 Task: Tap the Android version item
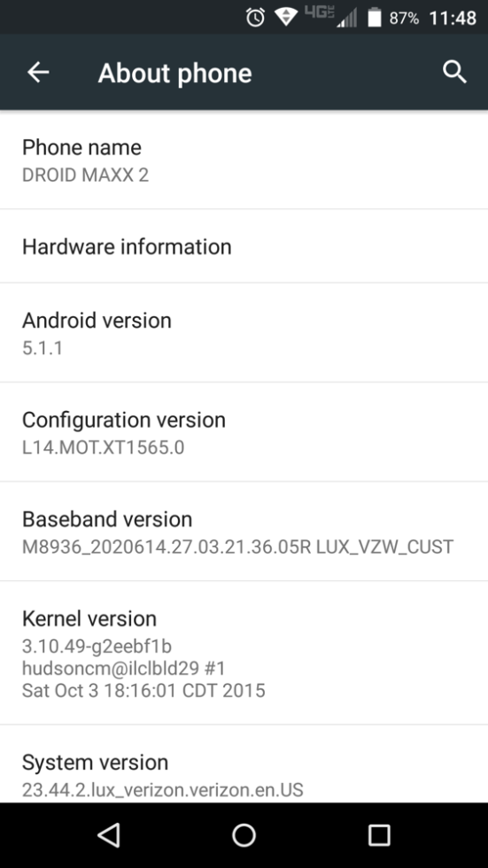point(244,333)
